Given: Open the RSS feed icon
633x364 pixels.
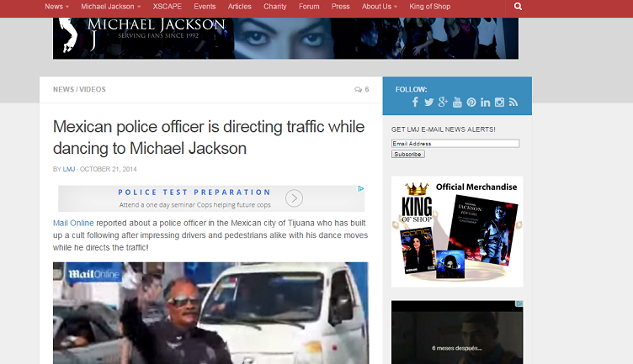Looking at the screenshot, I should tap(513, 103).
